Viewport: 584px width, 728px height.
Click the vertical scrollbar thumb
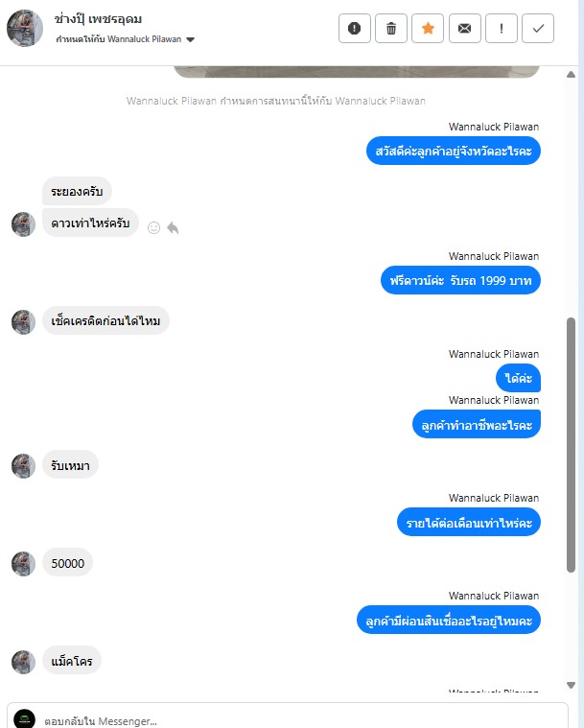point(571,445)
